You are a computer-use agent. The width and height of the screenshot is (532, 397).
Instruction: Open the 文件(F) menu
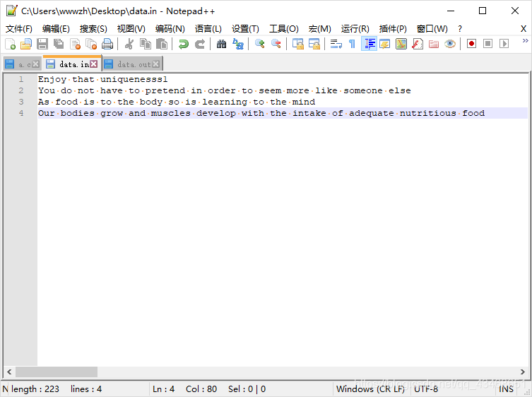(x=19, y=29)
